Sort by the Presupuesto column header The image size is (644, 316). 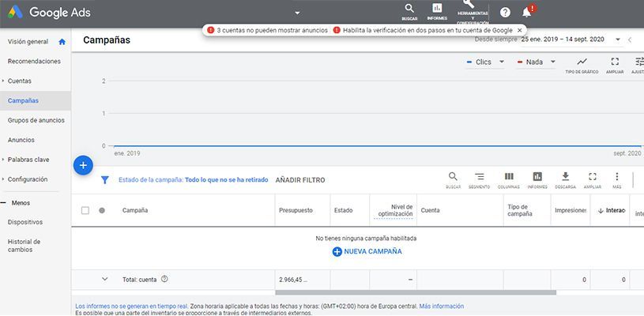[x=296, y=210]
